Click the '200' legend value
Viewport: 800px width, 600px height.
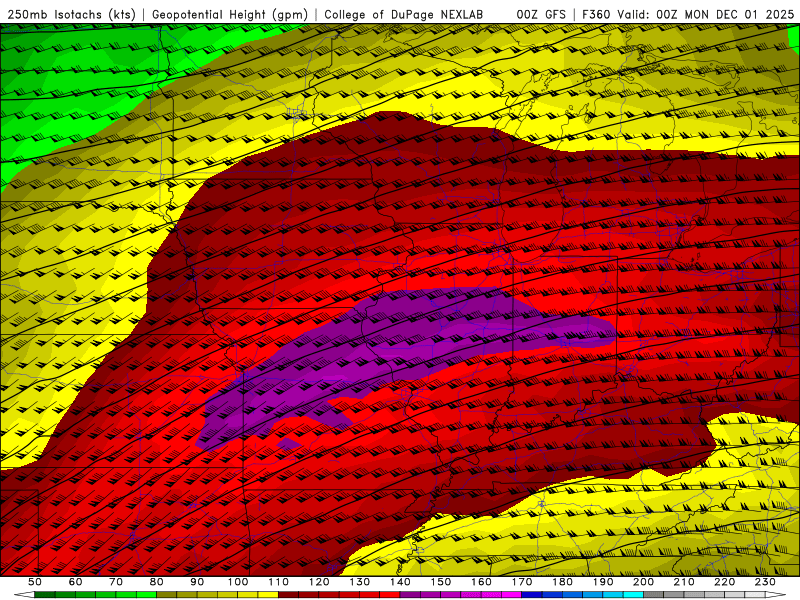coord(643,582)
